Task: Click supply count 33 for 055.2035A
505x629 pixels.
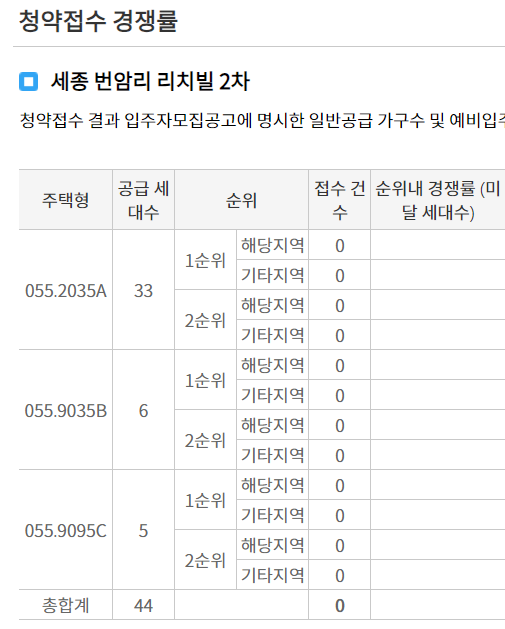Action: tap(144, 290)
